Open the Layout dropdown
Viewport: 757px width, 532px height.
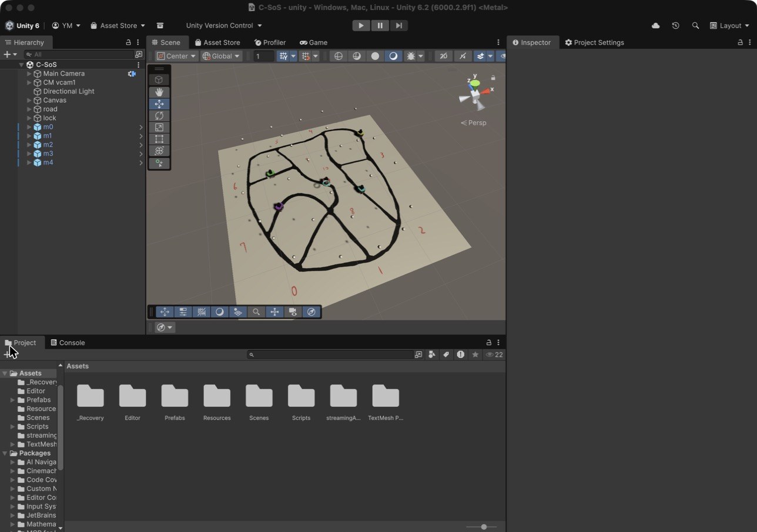point(729,26)
